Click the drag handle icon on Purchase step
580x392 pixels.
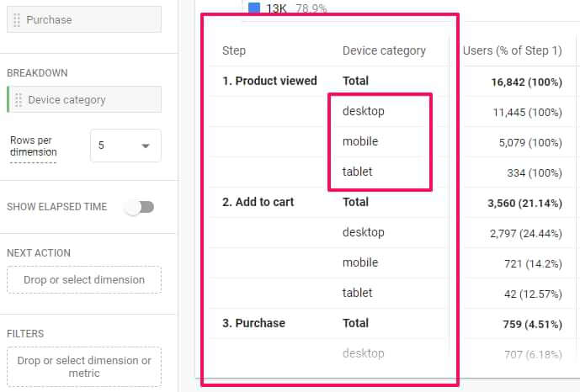tap(18, 19)
